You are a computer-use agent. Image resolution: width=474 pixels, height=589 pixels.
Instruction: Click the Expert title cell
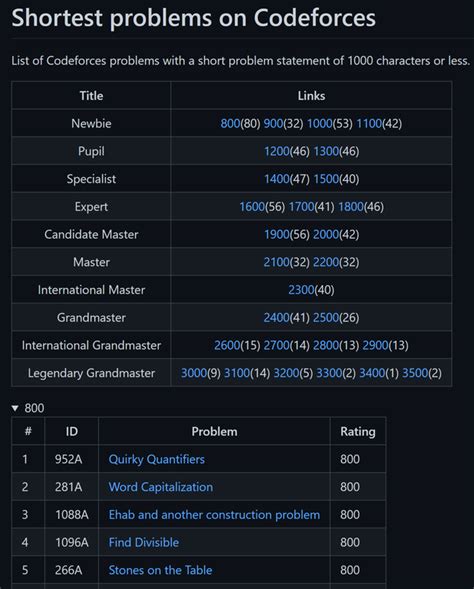91,207
